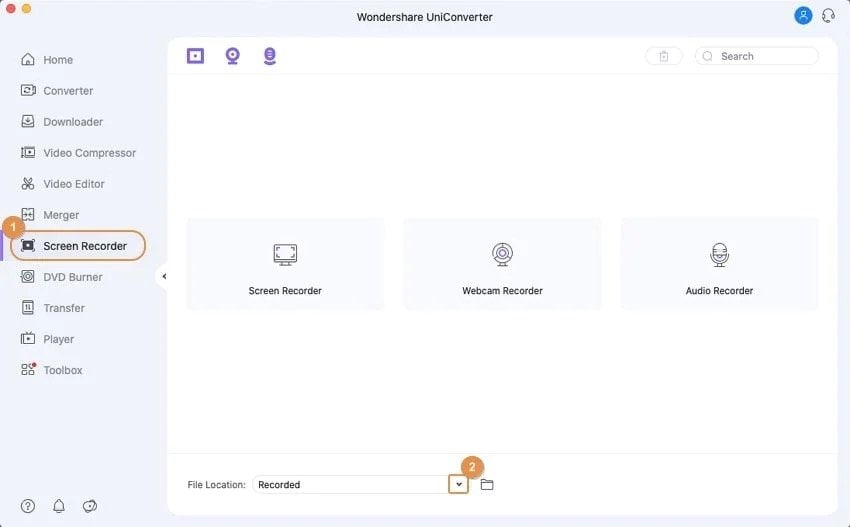Open the Toolbox section
Screen dimensions: 850x527
(x=51, y=370)
